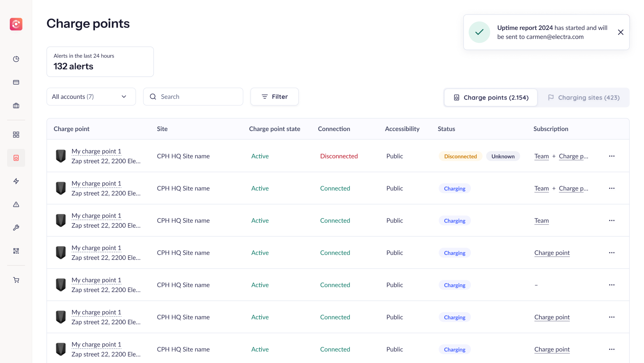Open the pie chart insights sidebar icon
Image resolution: width=644 pixels, height=363 pixels.
coord(16,59)
